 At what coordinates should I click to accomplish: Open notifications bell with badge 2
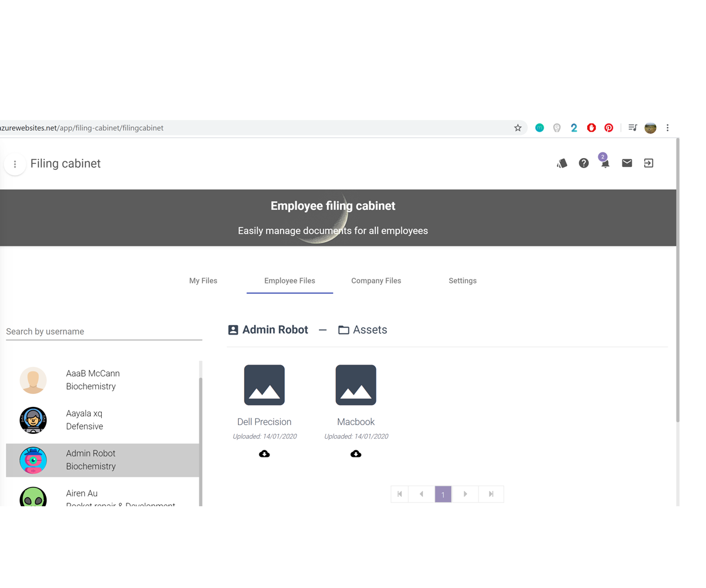tap(605, 162)
